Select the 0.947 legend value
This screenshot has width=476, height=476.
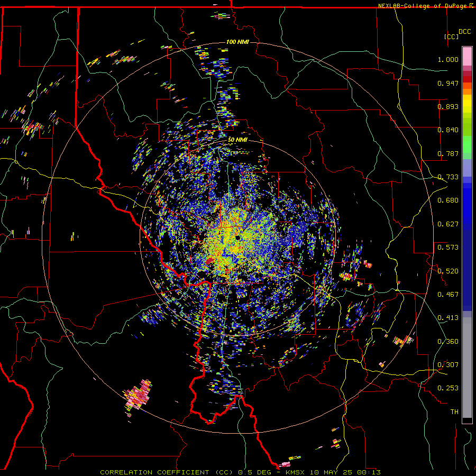pyautogui.click(x=448, y=83)
